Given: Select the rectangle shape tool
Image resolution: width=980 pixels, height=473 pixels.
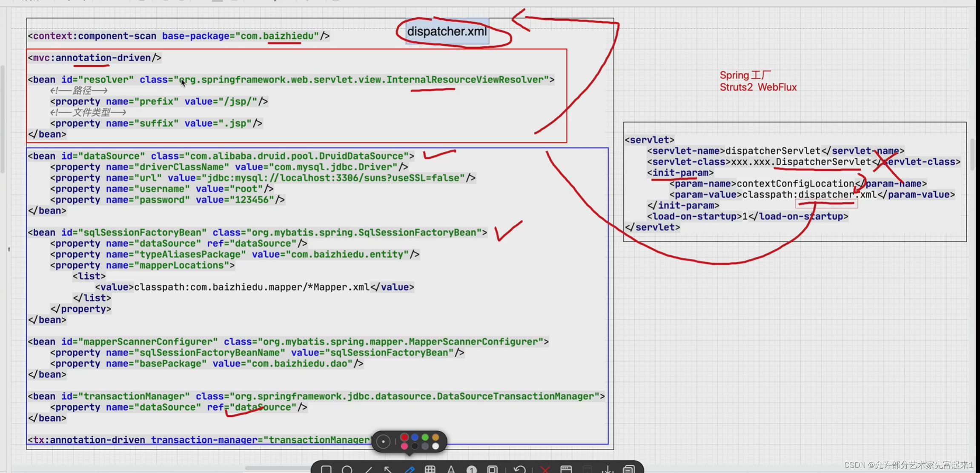Looking at the screenshot, I should [x=326, y=469].
